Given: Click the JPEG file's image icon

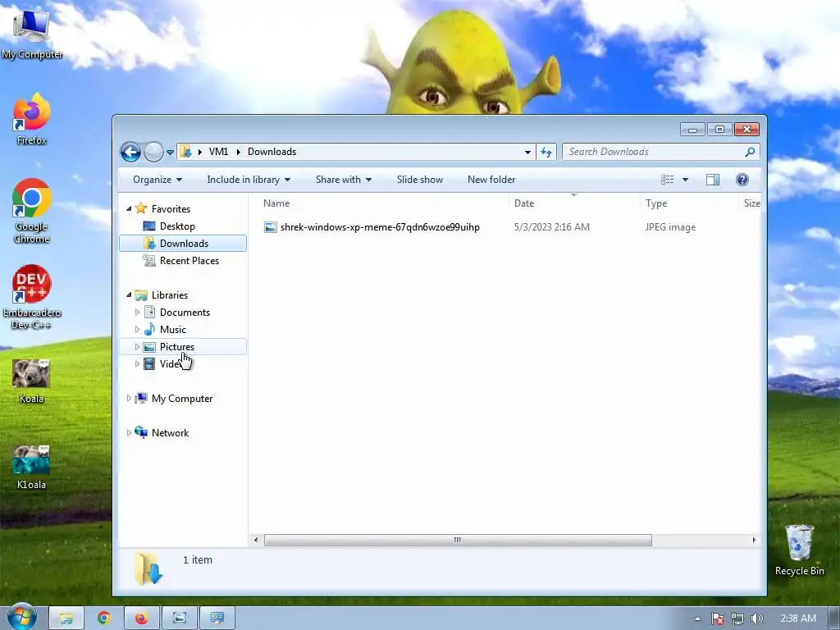Looking at the screenshot, I should click(x=271, y=227).
